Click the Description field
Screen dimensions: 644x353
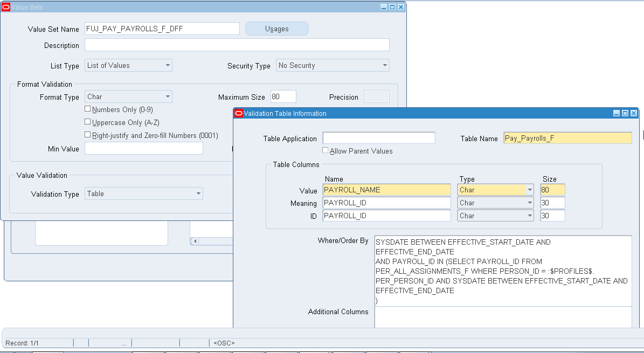click(237, 45)
